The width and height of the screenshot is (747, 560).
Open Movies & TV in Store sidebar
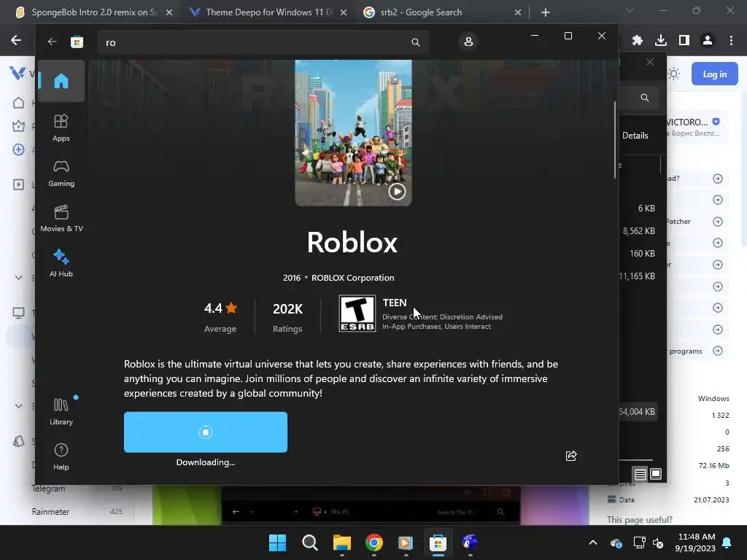61,218
